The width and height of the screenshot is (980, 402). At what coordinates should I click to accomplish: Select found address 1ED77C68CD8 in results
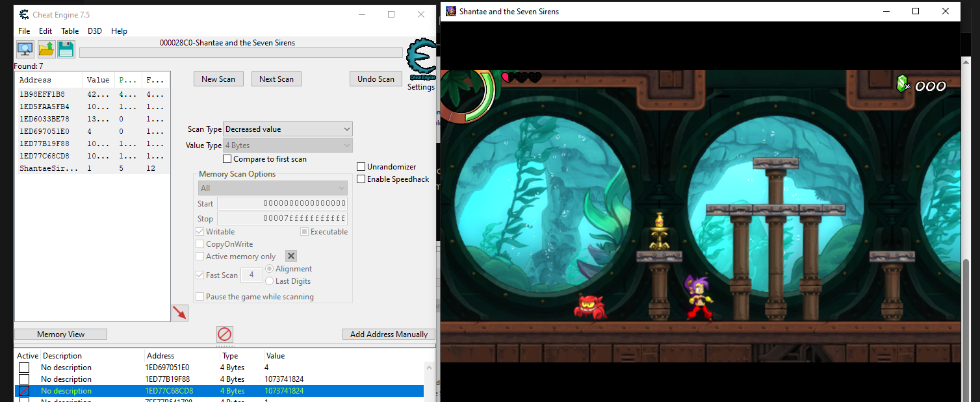[x=92, y=156]
